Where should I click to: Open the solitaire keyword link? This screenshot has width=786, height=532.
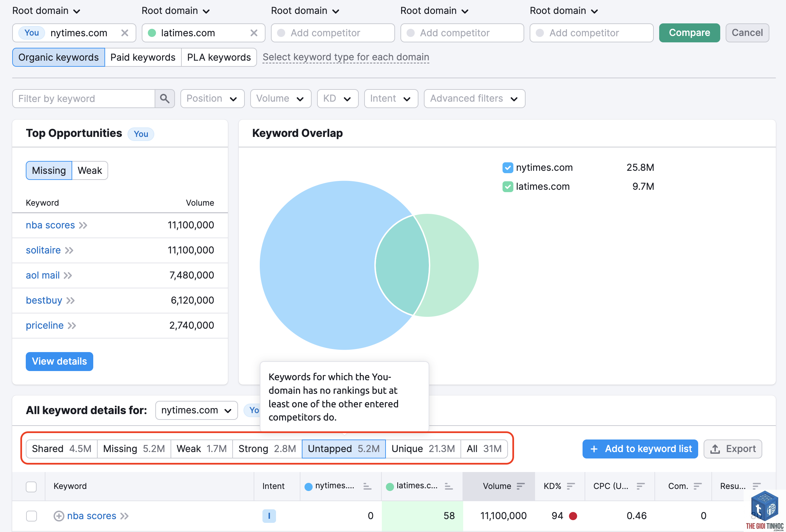(x=43, y=250)
